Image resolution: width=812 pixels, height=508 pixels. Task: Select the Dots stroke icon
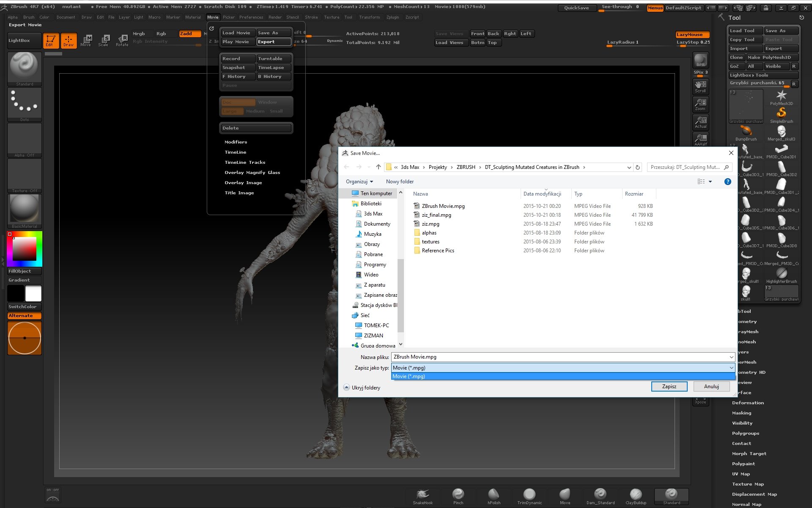[x=24, y=103]
